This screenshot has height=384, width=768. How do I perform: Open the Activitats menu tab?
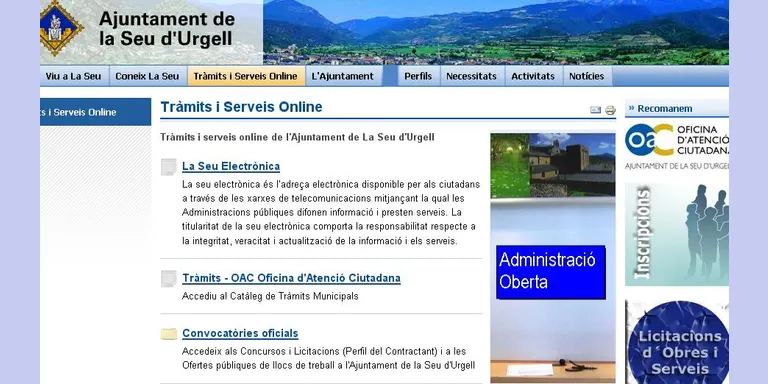tap(533, 76)
